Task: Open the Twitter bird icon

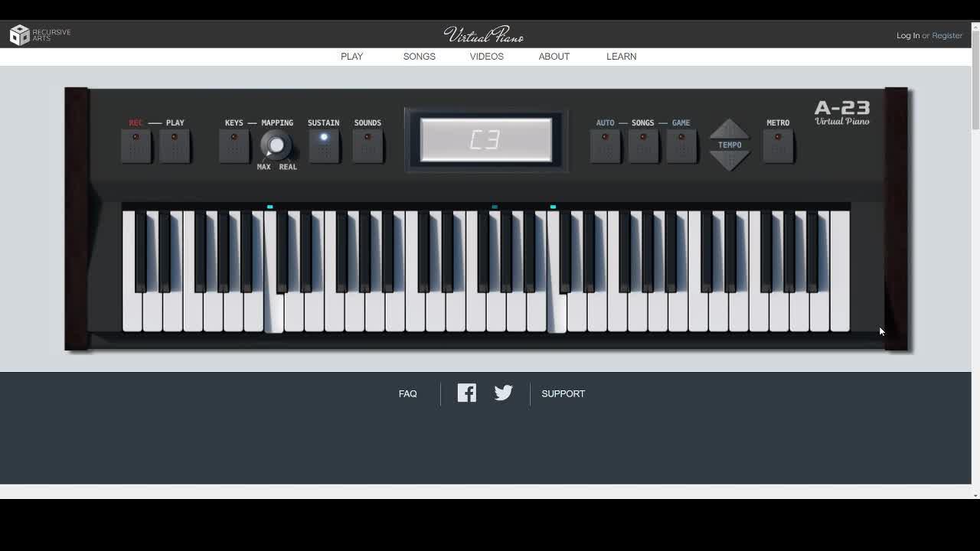Action: pos(503,393)
